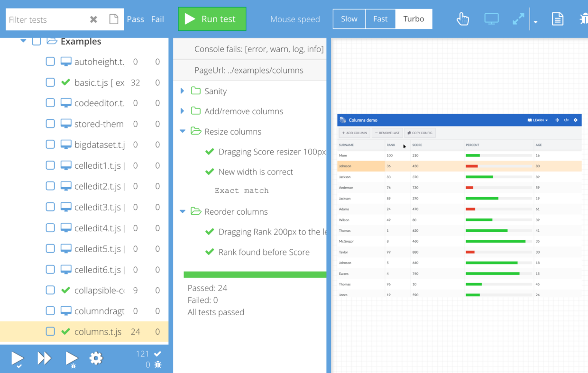
Task: Click the desktop monitor icon in toolbar
Action: [491, 19]
